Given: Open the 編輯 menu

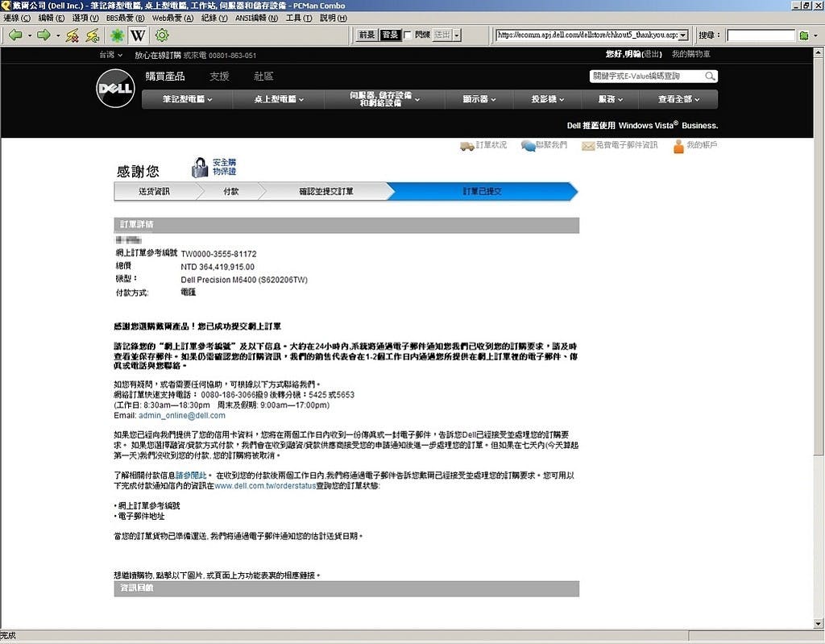Looking at the screenshot, I should tap(51, 18).
